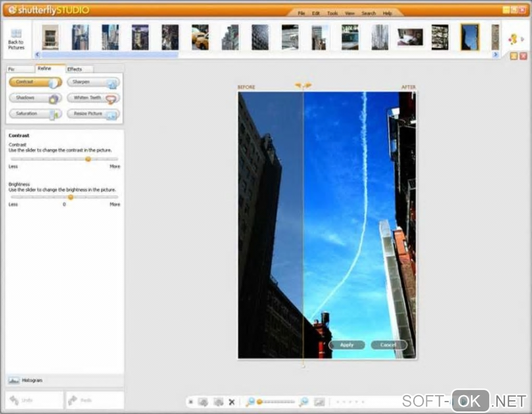This screenshot has height=414, width=532.
Task: Click the zoom in magnifier icon
Action: click(304, 402)
